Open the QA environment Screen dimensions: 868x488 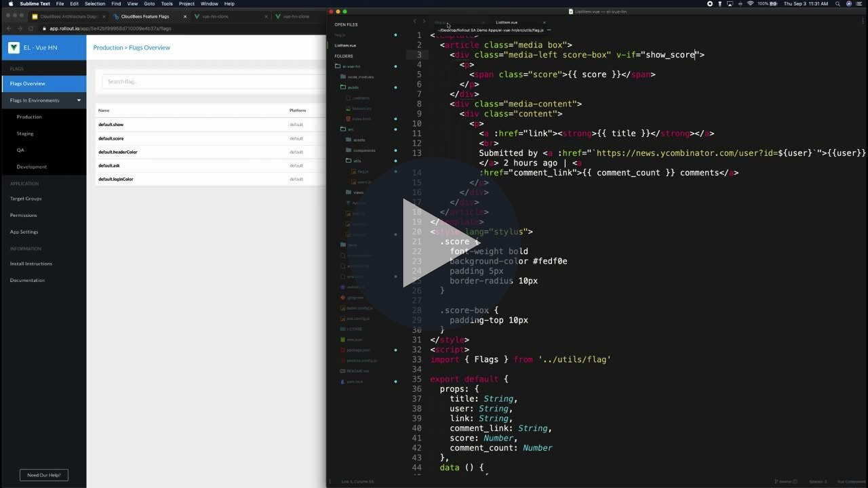coord(20,150)
